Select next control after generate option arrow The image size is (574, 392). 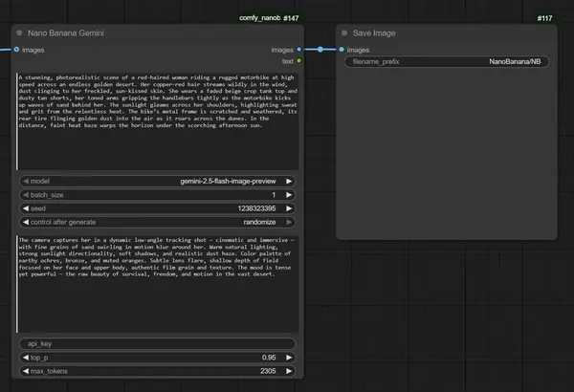click(x=289, y=222)
